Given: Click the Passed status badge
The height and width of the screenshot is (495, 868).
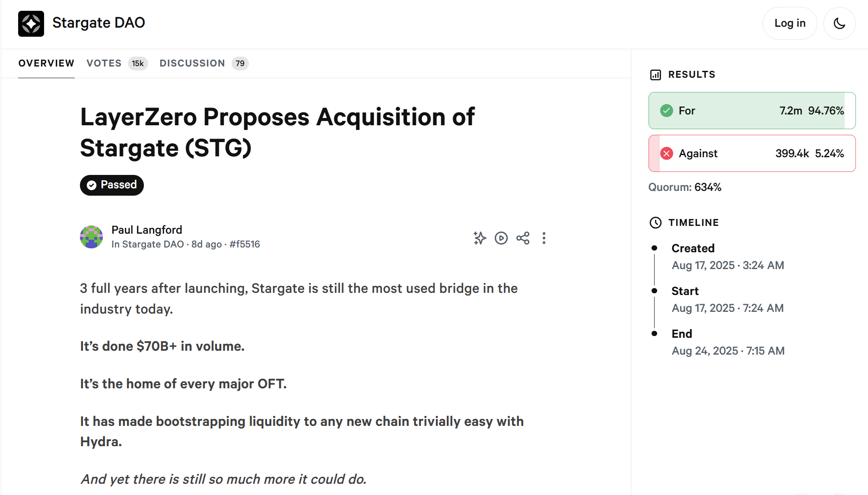Looking at the screenshot, I should (x=112, y=185).
